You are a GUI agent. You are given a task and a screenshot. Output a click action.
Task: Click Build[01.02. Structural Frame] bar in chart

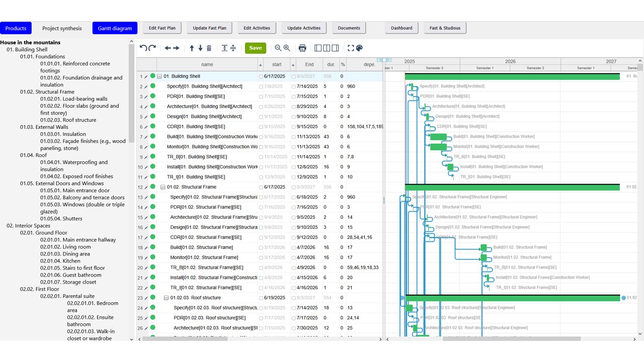[484, 247]
